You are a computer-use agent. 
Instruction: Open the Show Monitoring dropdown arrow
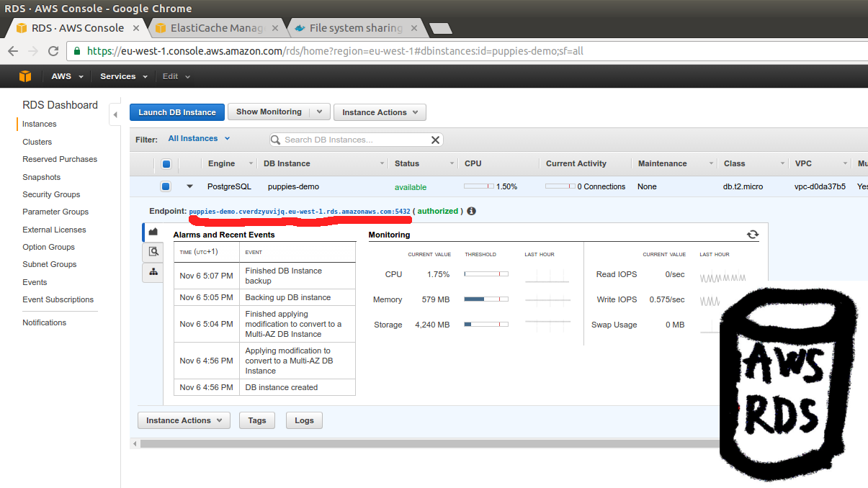[x=320, y=112]
